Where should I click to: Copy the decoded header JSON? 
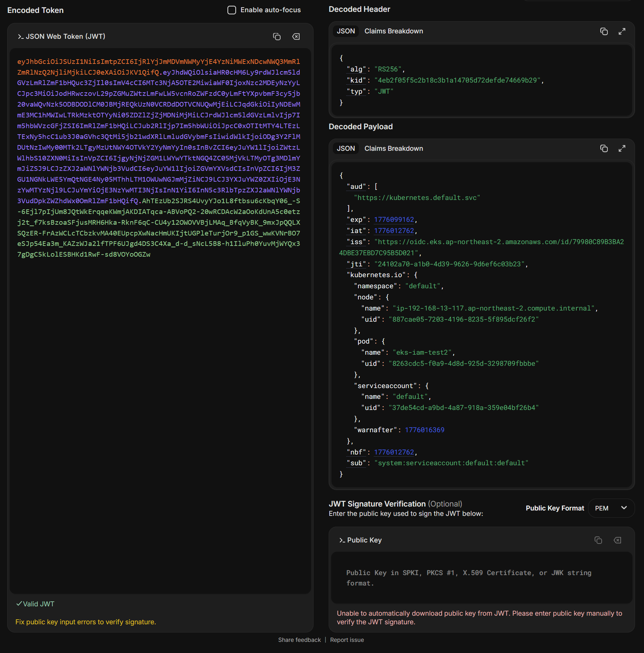[x=604, y=32]
